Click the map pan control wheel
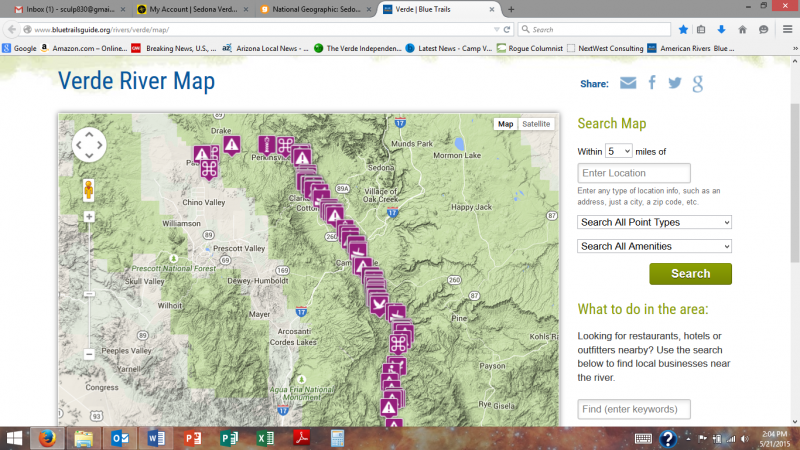This screenshot has width=800, height=450. (88, 145)
